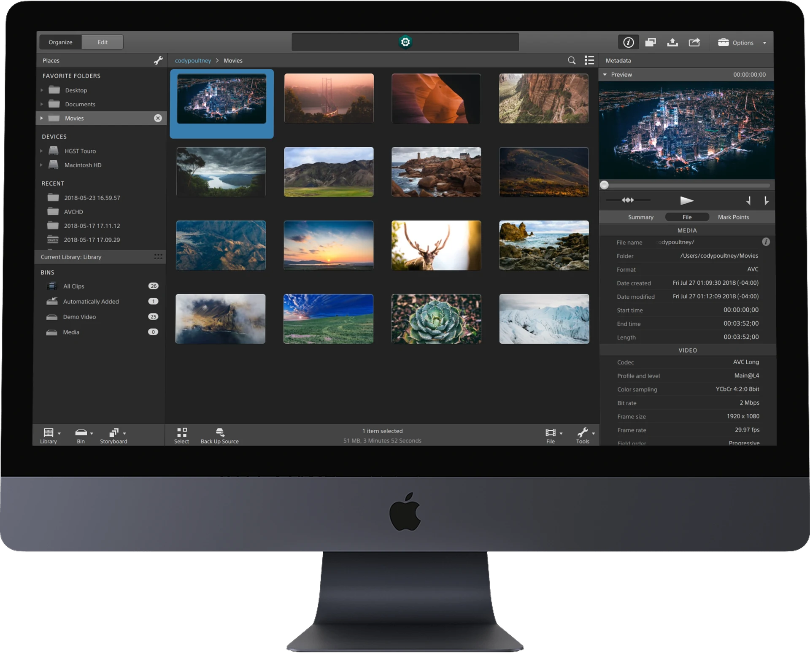Click the info icon beside File name
Viewport: 810px width, 672px height.
coord(766,242)
